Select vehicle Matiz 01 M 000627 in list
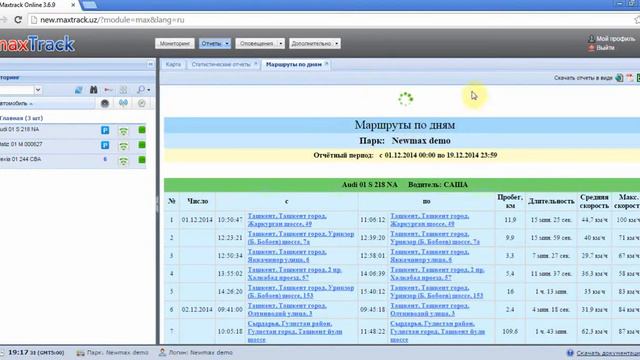This screenshot has height=360, width=640. pyautogui.click(x=21, y=144)
